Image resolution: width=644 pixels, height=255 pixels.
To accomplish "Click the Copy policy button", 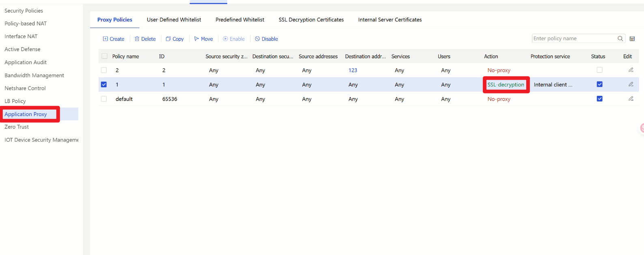I will 175,39.
